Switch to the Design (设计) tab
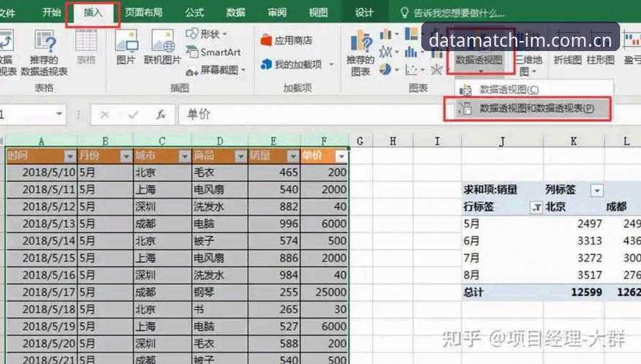 pyautogui.click(x=364, y=12)
